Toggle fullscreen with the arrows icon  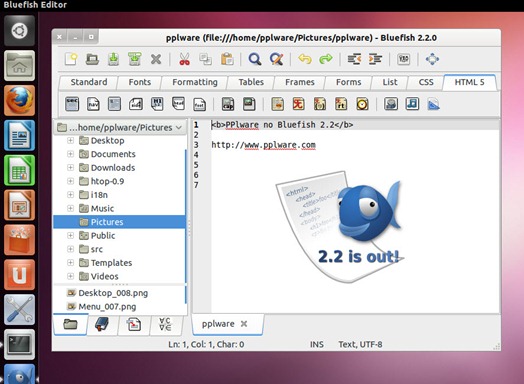(432, 59)
